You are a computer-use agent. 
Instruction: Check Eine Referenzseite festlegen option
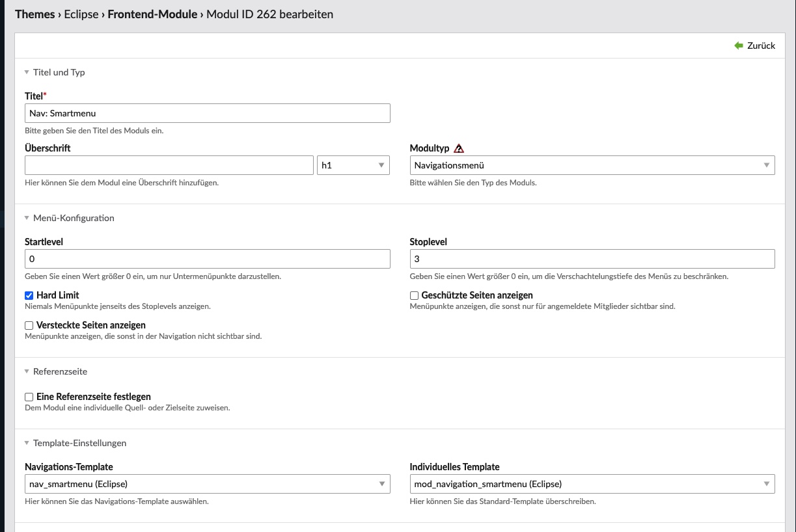click(29, 397)
